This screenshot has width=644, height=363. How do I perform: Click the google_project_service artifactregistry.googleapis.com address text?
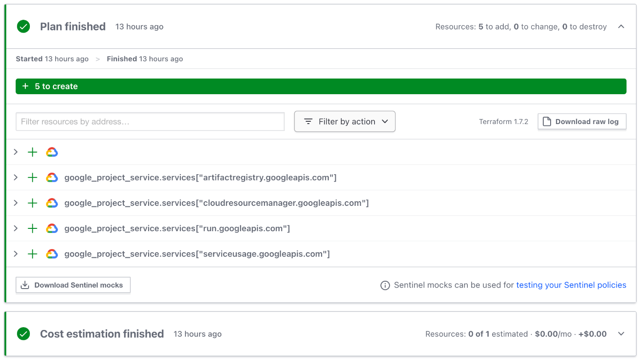201,177
